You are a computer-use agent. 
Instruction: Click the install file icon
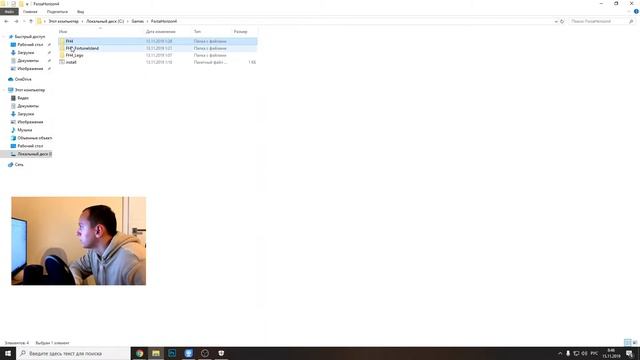62,62
